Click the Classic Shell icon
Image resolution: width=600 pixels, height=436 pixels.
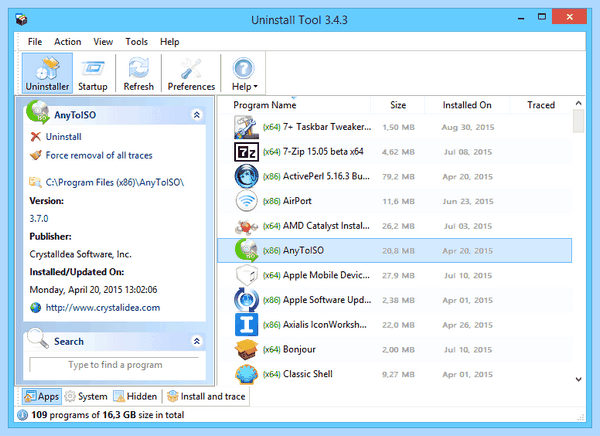pyautogui.click(x=246, y=374)
